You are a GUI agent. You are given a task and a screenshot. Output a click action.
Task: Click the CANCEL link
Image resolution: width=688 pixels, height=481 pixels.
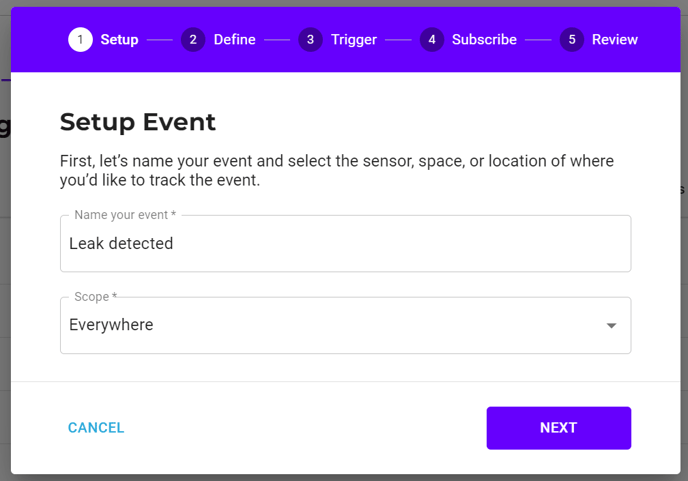point(96,427)
